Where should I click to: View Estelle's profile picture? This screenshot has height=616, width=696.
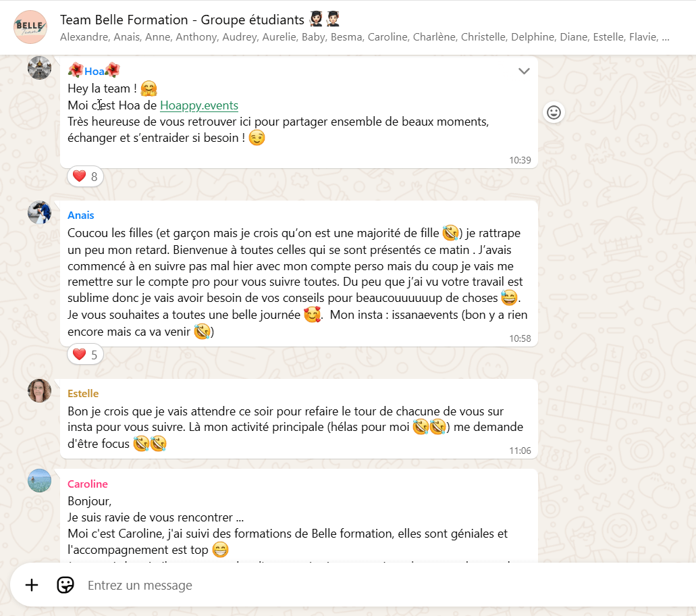point(40,390)
